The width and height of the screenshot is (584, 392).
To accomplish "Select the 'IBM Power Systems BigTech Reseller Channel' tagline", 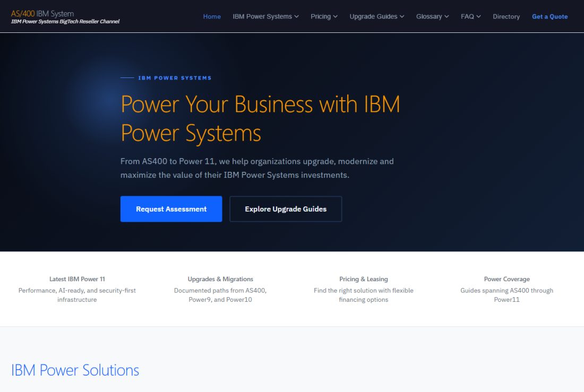I will pyautogui.click(x=65, y=22).
